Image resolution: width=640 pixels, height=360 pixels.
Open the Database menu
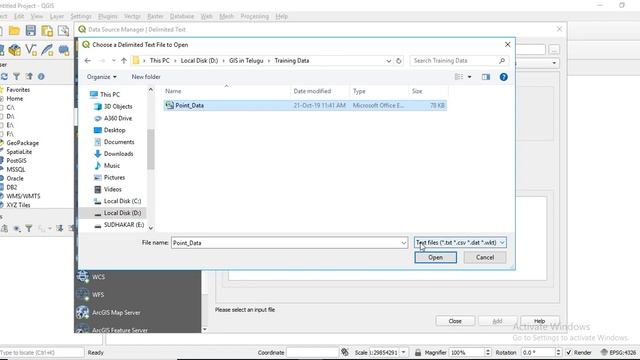pos(182,16)
